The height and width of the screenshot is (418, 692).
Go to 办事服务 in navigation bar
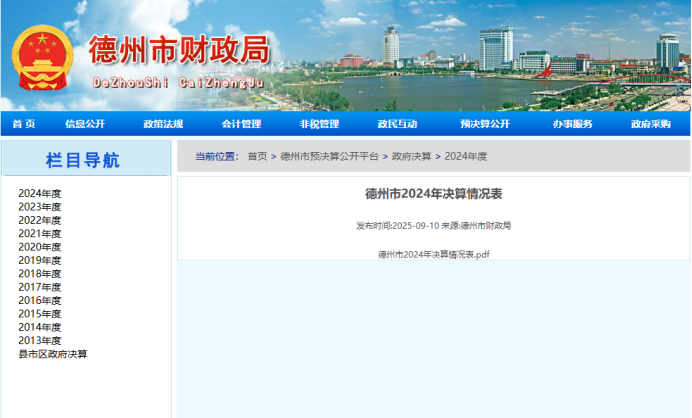tap(572, 124)
